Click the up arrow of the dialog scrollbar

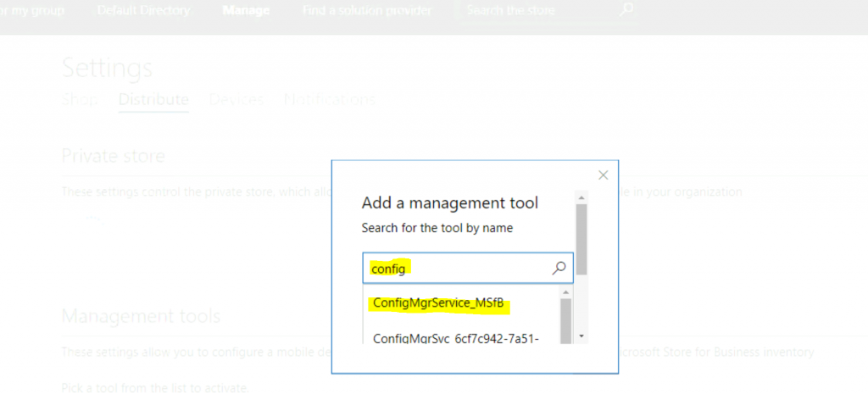coord(581,197)
